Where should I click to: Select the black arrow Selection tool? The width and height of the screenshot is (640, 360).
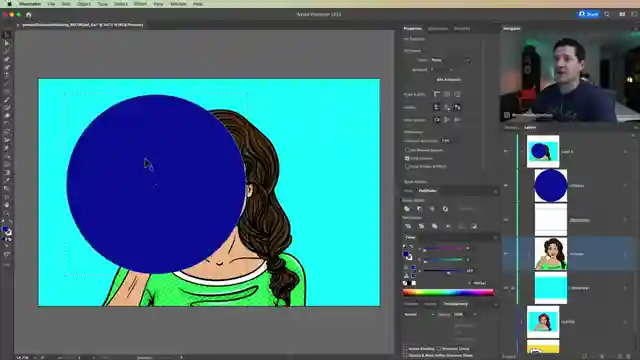[7, 36]
